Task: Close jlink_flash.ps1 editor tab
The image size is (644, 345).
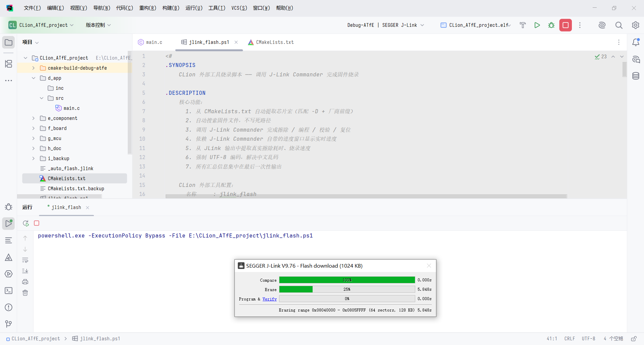Action: click(x=236, y=42)
